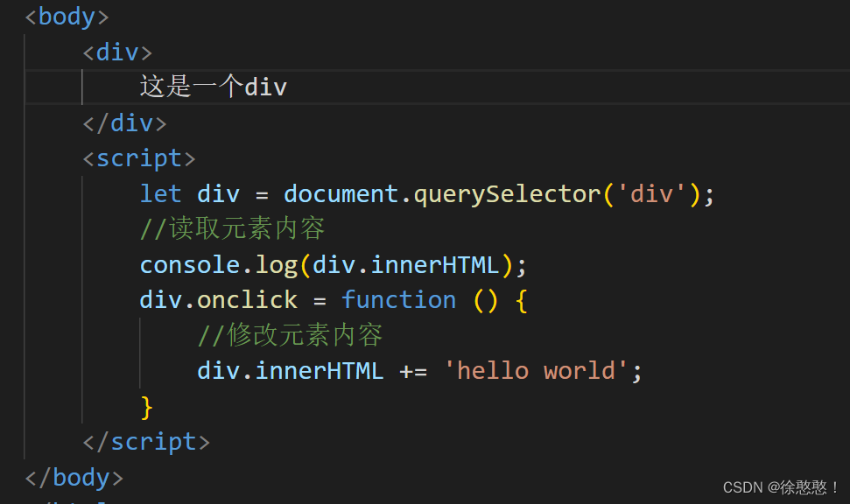Click 'innerHTML' inside console.log parentheses
Viewport: 850px width, 504px height.
pyautogui.click(x=435, y=265)
